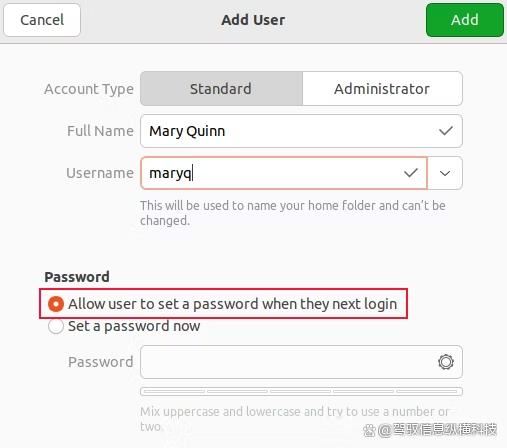Click the generate password gear icon
This screenshot has height=448, width=507.
(x=446, y=362)
